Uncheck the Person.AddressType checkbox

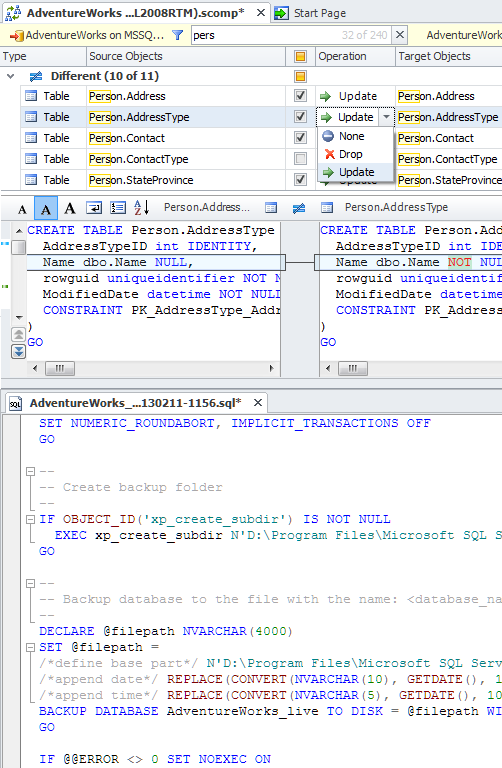(x=300, y=117)
